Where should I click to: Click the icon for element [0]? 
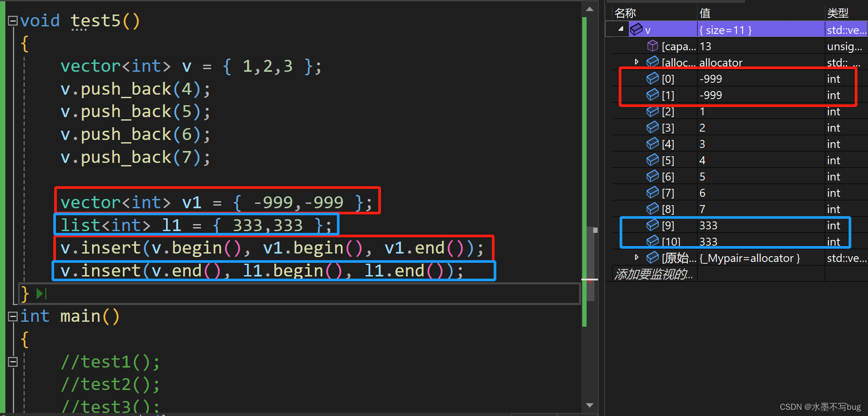(652, 78)
